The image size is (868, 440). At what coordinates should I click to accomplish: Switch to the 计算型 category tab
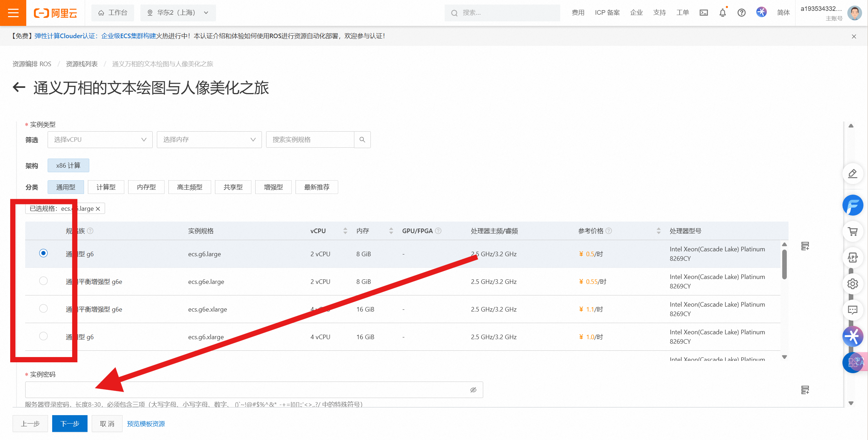click(106, 187)
